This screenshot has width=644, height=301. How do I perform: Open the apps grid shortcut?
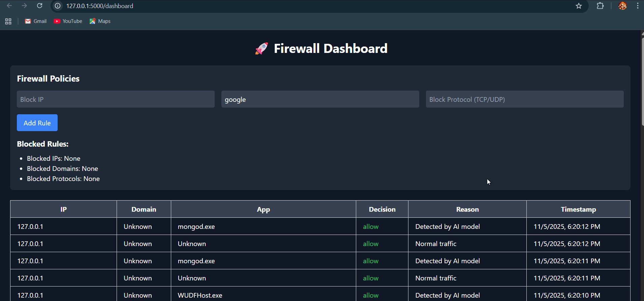pos(8,21)
